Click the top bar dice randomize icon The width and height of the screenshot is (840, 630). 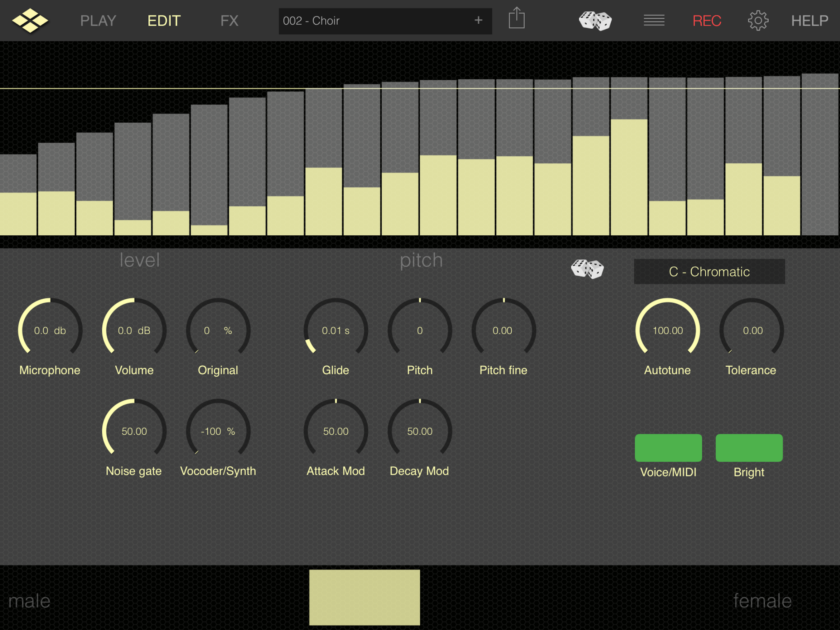click(595, 21)
